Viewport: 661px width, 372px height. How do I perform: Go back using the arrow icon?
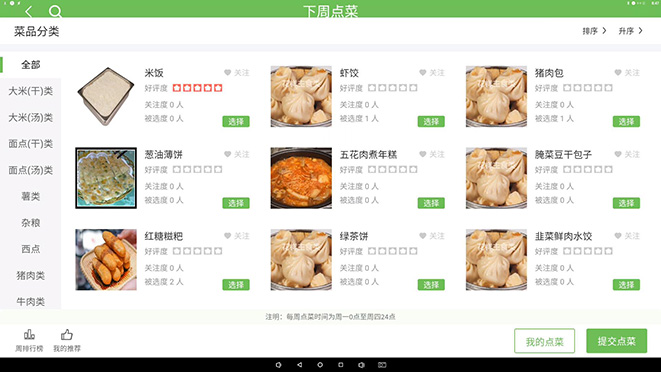point(28,11)
